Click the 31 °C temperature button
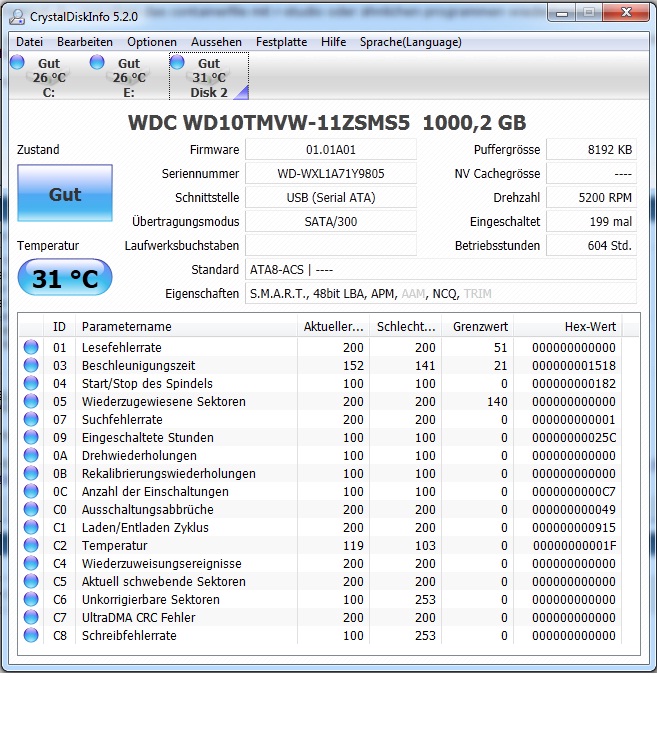This screenshot has width=657, height=755. coord(65,278)
